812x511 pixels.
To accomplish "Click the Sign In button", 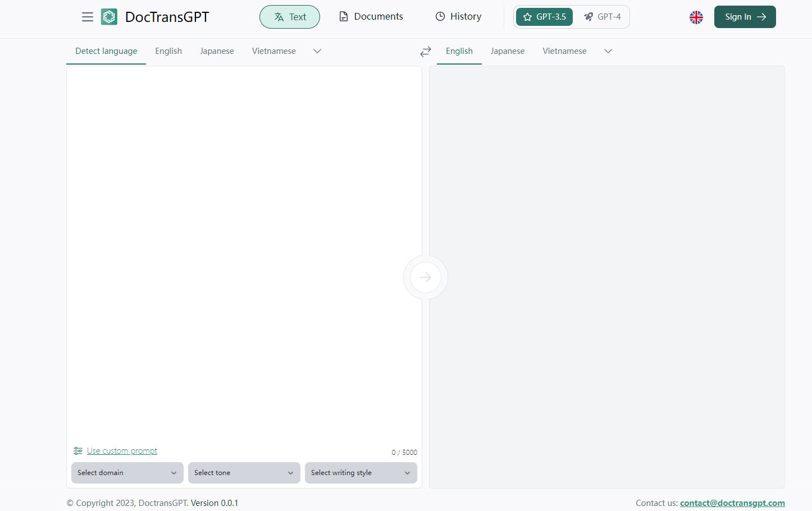I will pos(745,17).
